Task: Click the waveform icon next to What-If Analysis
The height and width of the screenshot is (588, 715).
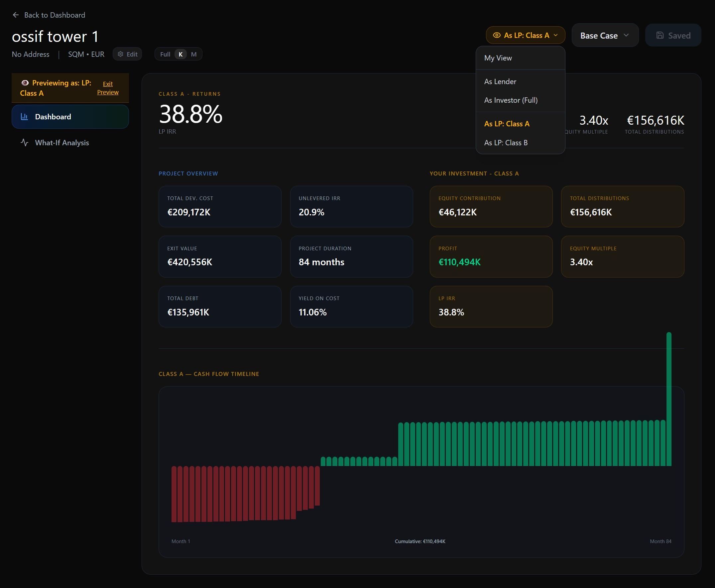Action: (25, 143)
